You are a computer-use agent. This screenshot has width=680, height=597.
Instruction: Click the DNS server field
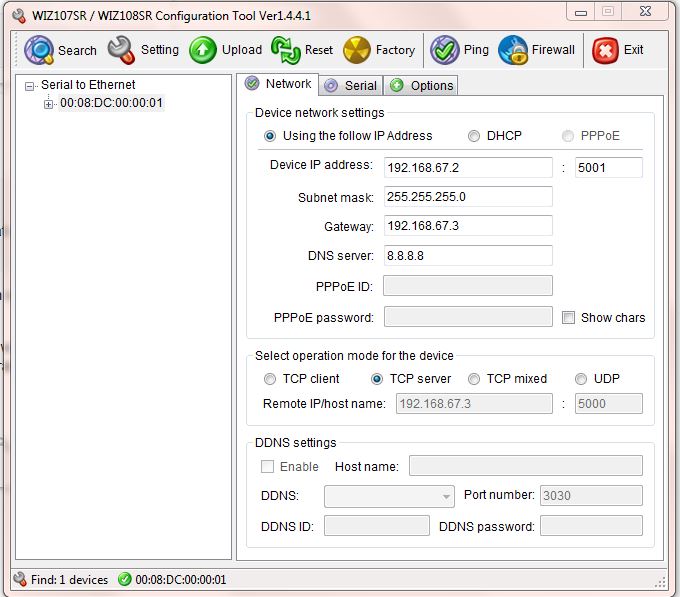pos(468,255)
